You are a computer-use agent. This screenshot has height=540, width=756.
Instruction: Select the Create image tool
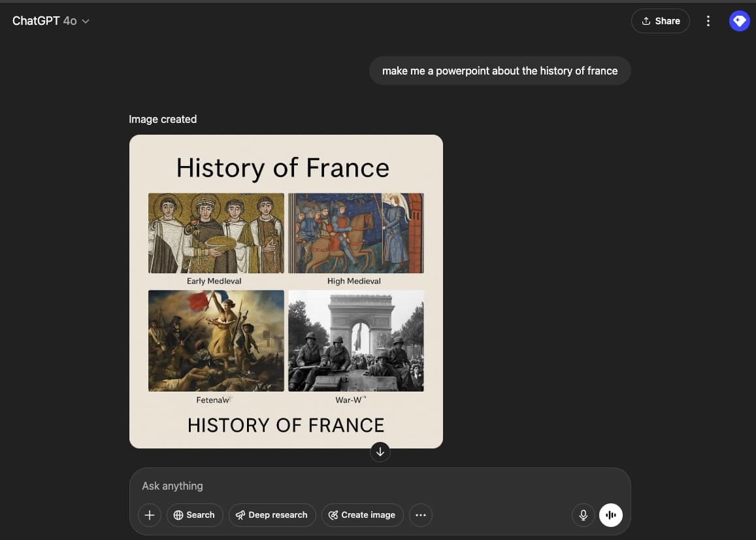362,515
